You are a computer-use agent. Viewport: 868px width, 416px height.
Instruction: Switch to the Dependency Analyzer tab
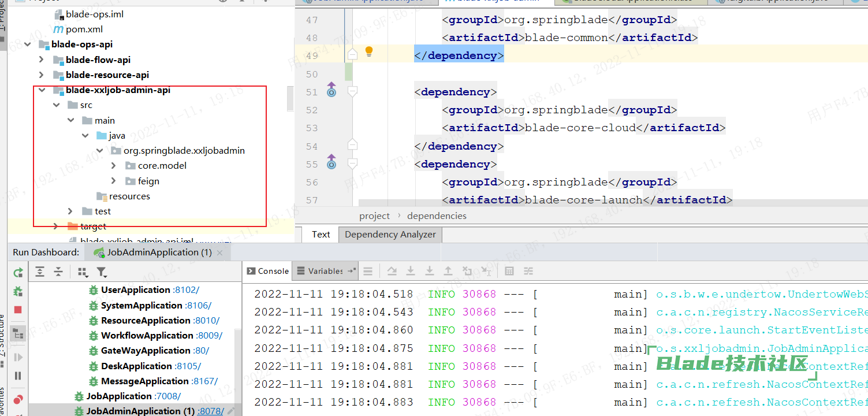[390, 235]
